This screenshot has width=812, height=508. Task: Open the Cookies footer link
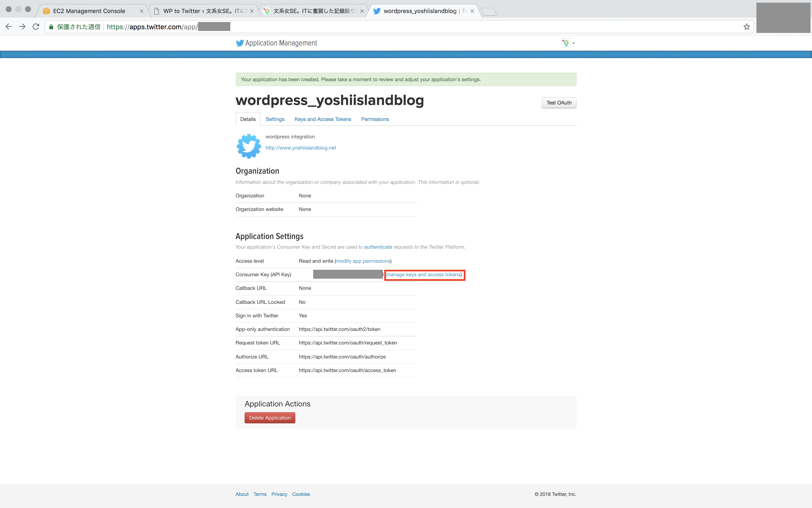pos(301,494)
